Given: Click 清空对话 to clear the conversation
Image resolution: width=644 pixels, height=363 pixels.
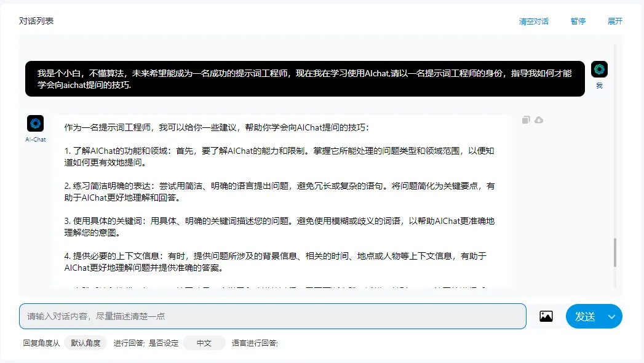Looking at the screenshot, I should pyautogui.click(x=533, y=21).
